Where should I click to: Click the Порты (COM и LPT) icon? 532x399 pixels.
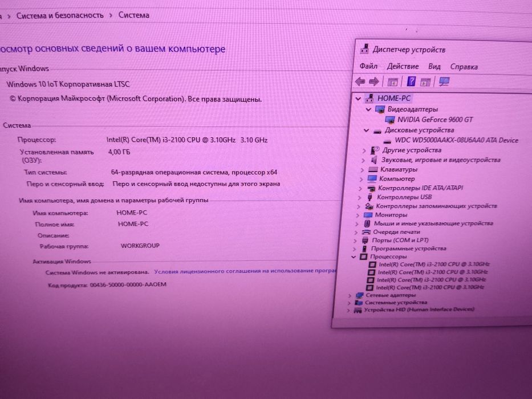365,240
